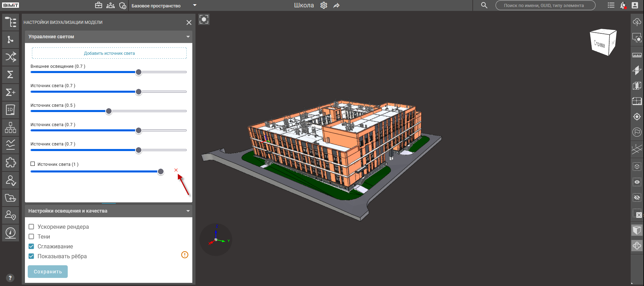This screenshot has width=644, height=286.
Task: Click Добавить источник света button
Action: point(109,53)
